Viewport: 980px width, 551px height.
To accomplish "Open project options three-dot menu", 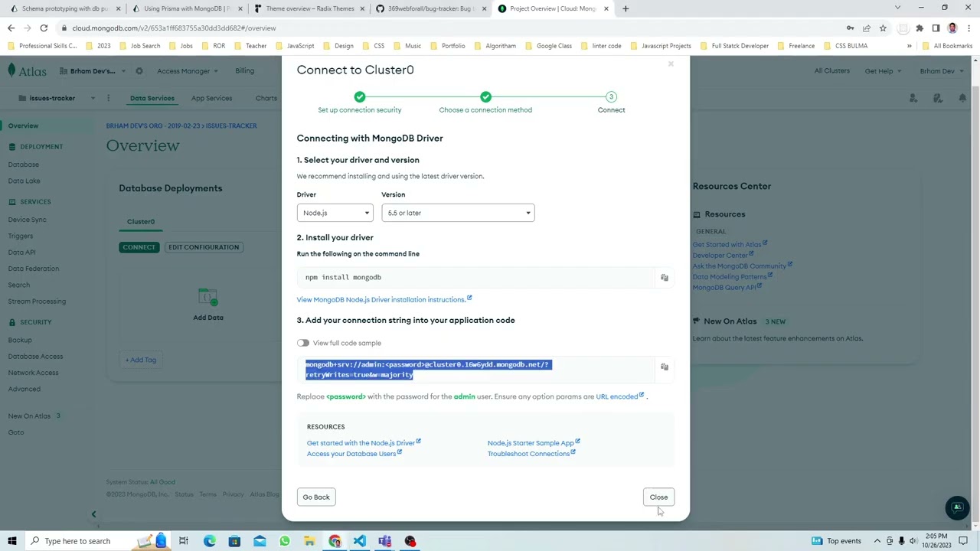I will pyautogui.click(x=109, y=98).
